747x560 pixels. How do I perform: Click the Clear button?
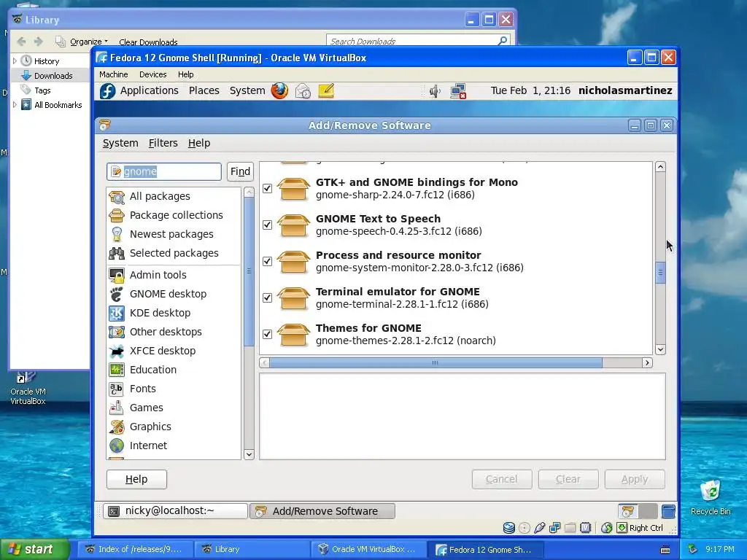[x=568, y=479]
